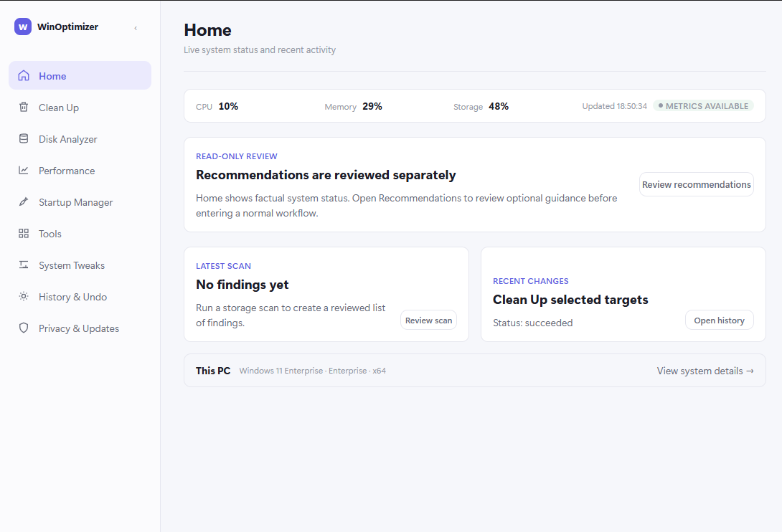Image resolution: width=782 pixels, height=532 pixels.
Task: Click the Home house icon in sidebar
Action: [x=24, y=76]
